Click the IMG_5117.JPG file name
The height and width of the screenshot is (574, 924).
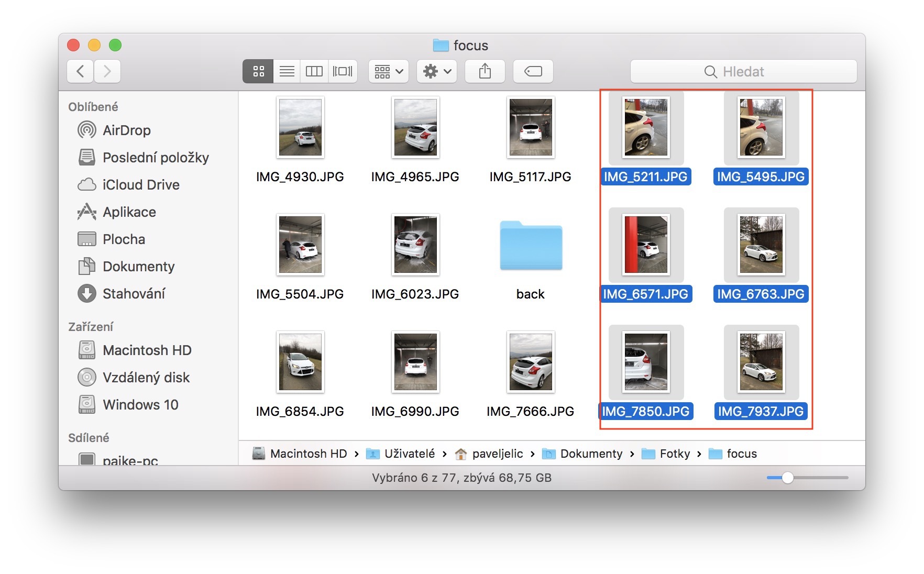(x=531, y=177)
